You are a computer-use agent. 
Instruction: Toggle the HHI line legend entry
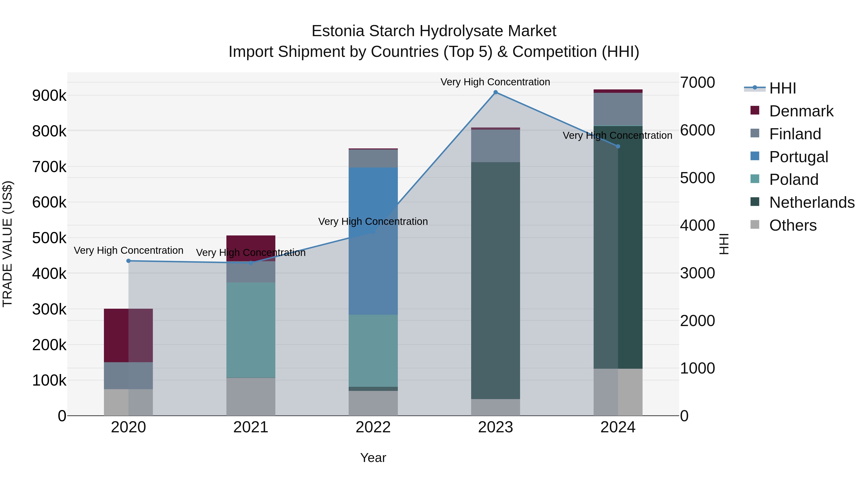pyautogui.click(x=770, y=88)
